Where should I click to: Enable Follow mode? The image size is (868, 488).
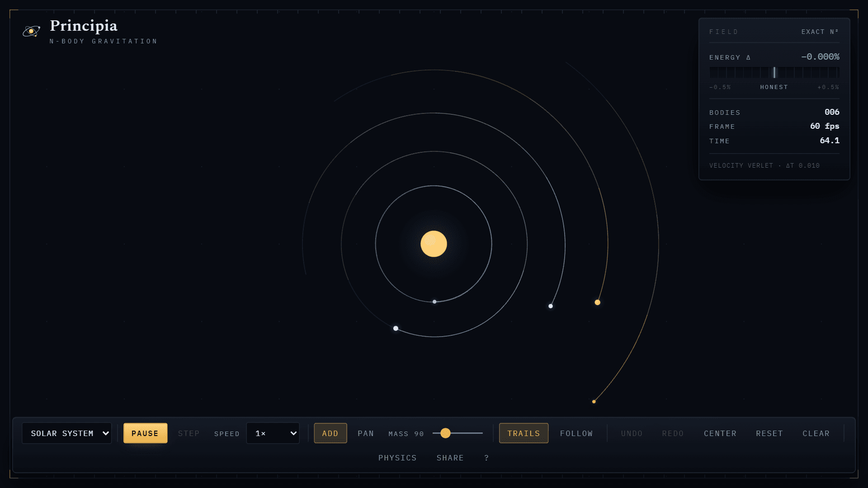[576, 433]
